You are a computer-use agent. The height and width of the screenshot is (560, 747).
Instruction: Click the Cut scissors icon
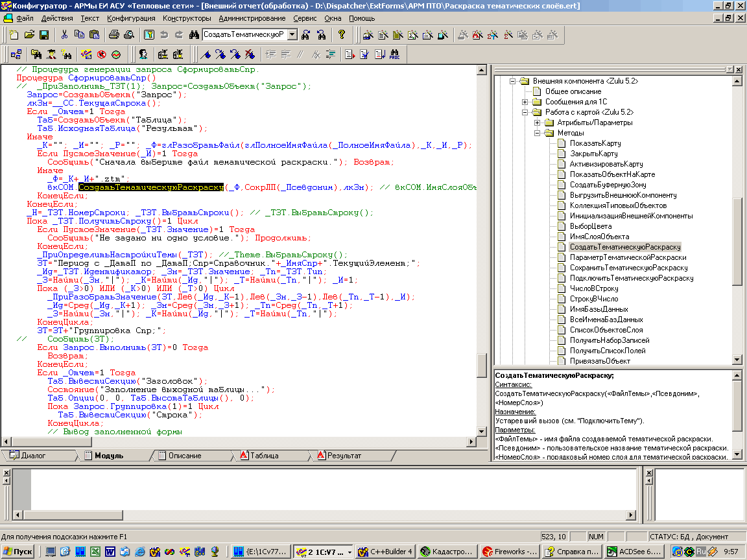[64, 34]
